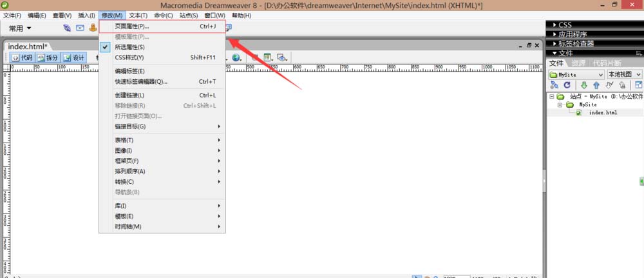
Task: Click the expand/collapse Files panel icon
Action: 639,85
